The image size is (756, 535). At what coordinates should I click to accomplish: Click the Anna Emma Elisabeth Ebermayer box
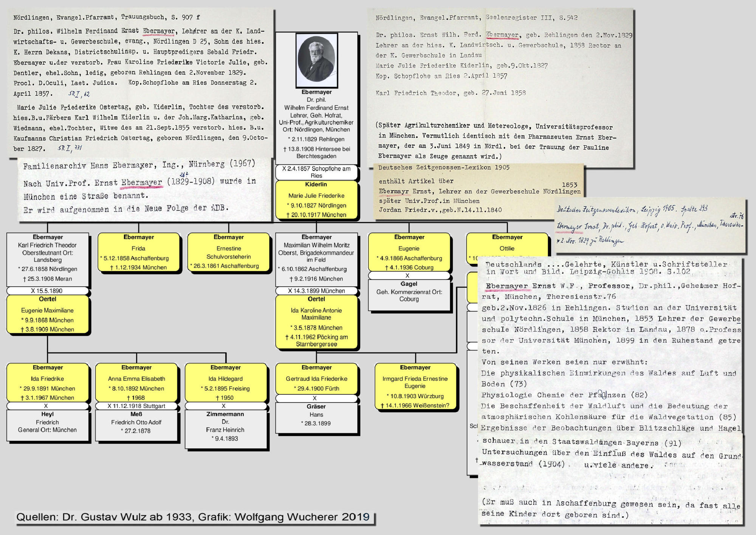tap(136, 382)
